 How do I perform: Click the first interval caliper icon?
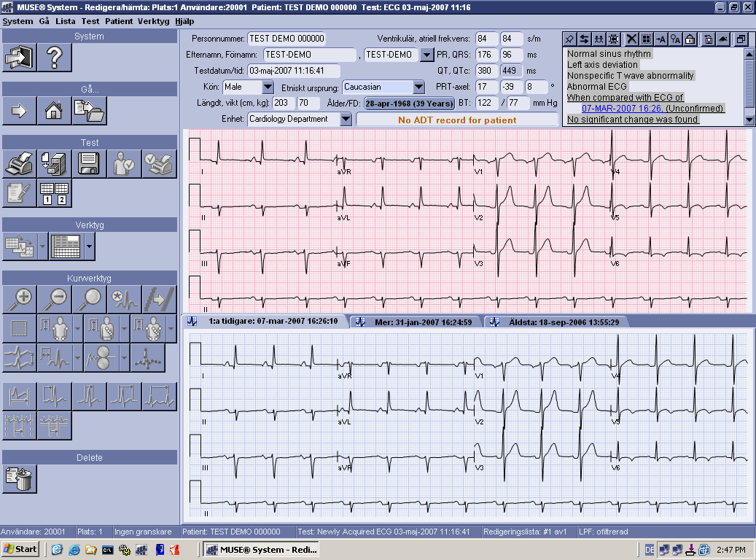coord(19,396)
